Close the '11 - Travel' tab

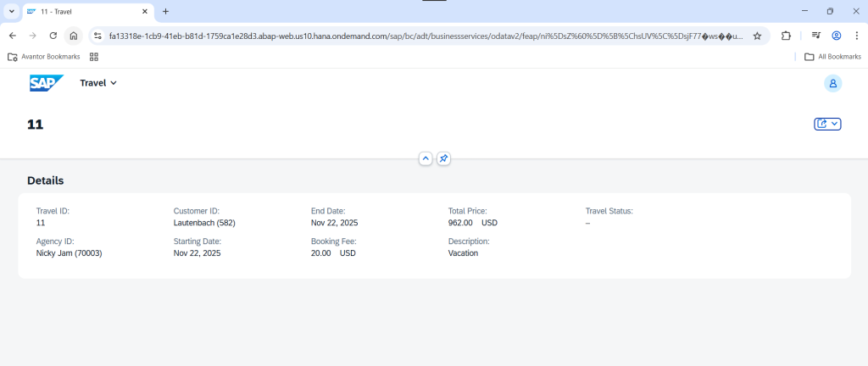[x=144, y=11]
